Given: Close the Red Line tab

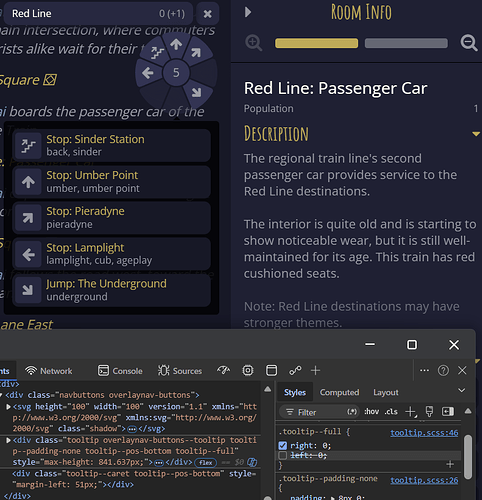Looking at the screenshot, I should point(207,14).
